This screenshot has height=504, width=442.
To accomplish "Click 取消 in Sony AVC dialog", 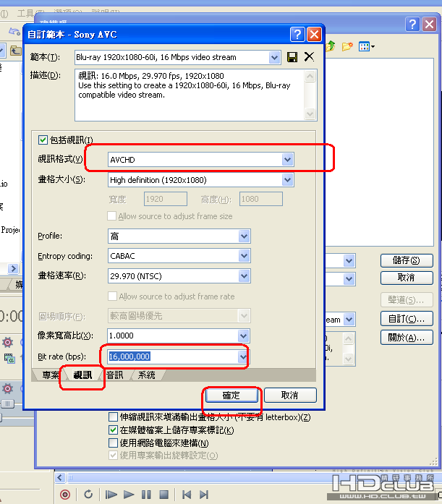I will click(290, 395).
